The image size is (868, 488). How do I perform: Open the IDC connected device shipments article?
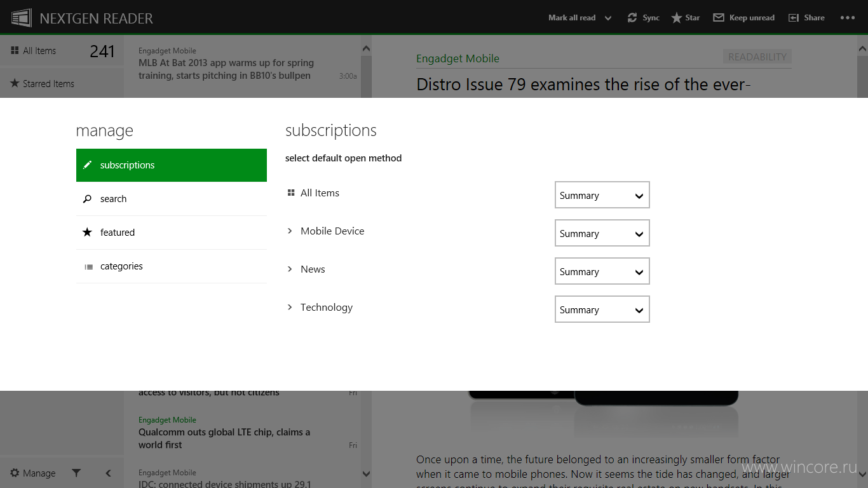[241, 478]
